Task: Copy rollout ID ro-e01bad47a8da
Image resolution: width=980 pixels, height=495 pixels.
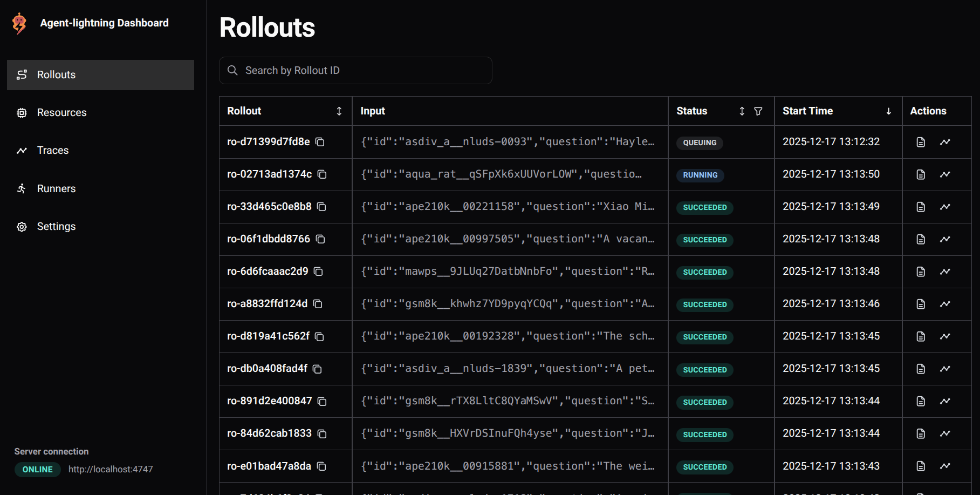Action: (x=321, y=466)
